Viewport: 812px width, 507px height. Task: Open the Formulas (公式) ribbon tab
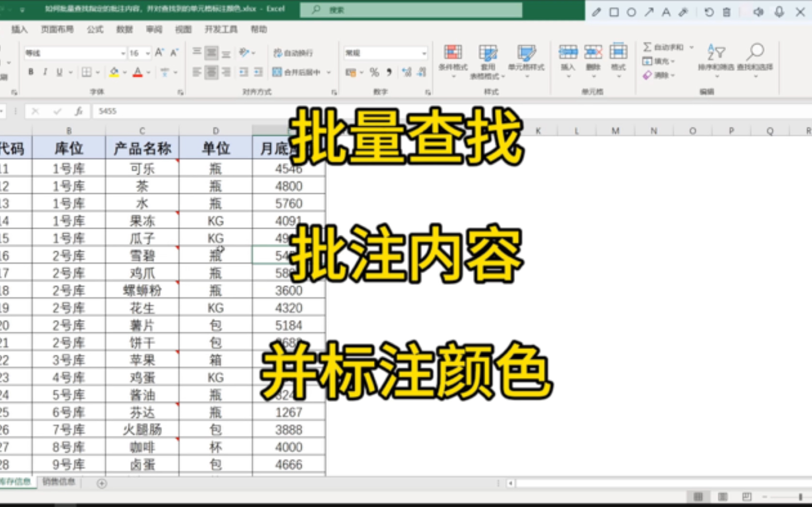click(x=95, y=30)
